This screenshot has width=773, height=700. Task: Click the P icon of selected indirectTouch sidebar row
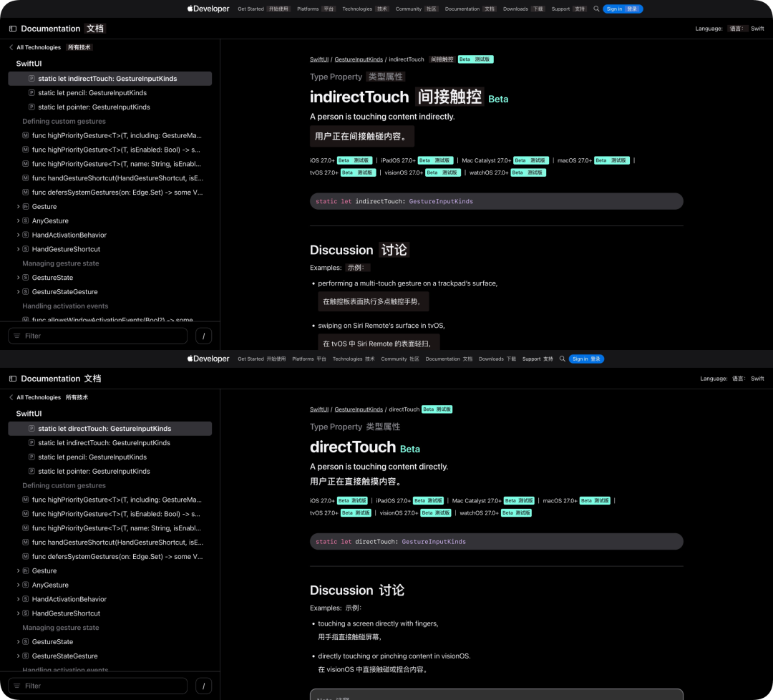point(31,79)
